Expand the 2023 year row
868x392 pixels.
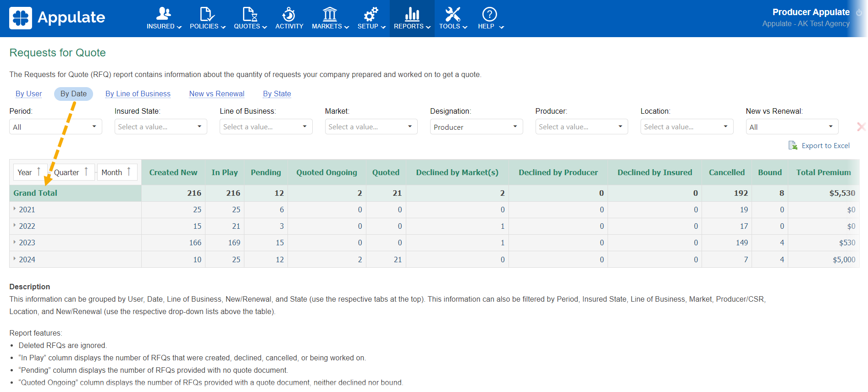[15, 242]
